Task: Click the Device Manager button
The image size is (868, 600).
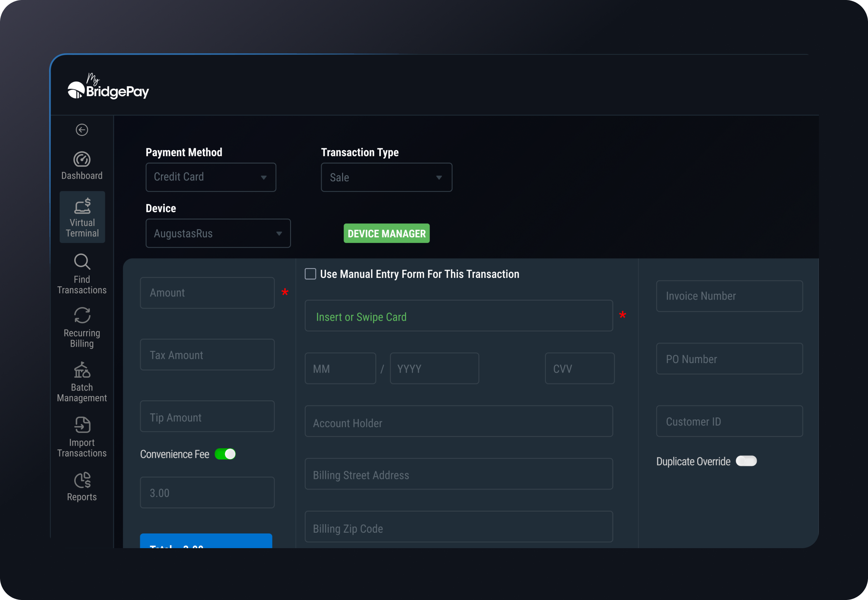Action: 386,233
